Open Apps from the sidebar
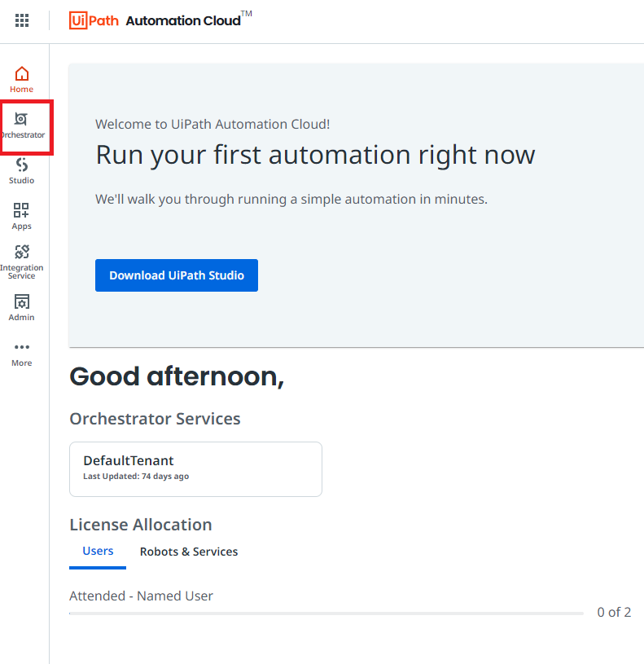 22,217
